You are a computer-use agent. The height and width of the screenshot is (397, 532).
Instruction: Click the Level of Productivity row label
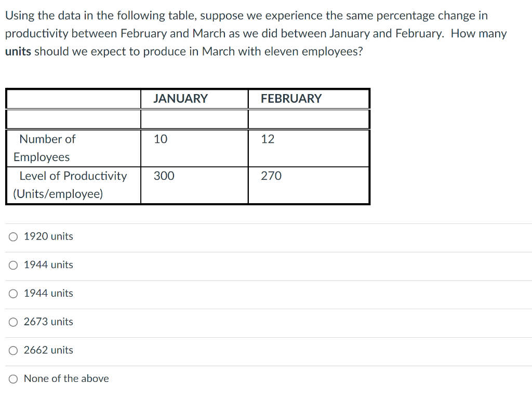point(73,185)
